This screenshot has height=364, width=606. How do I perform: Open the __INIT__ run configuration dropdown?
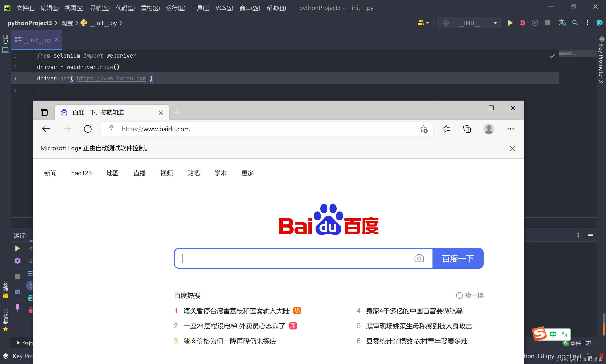(470, 23)
